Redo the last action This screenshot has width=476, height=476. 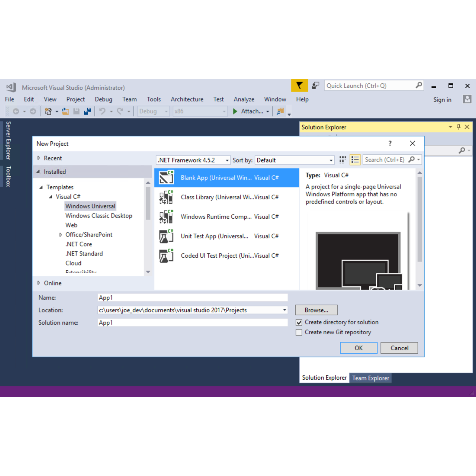(119, 111)
